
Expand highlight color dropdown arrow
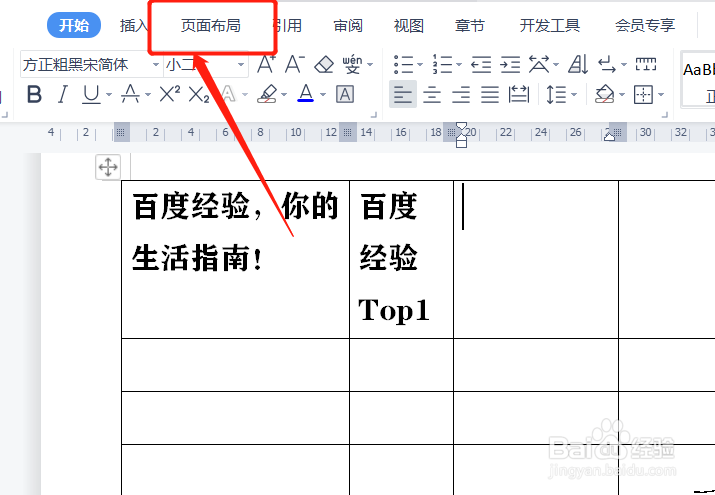click(284, 95)
